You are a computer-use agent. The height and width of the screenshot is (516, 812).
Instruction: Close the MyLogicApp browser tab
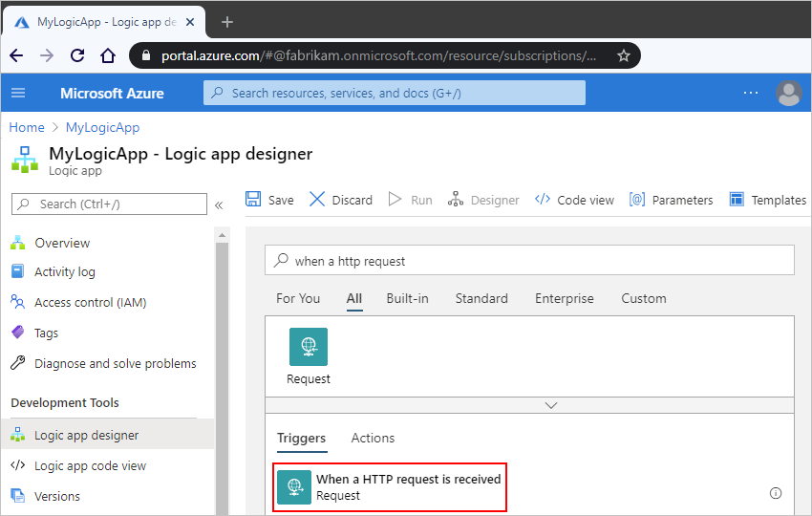point(190,22)
